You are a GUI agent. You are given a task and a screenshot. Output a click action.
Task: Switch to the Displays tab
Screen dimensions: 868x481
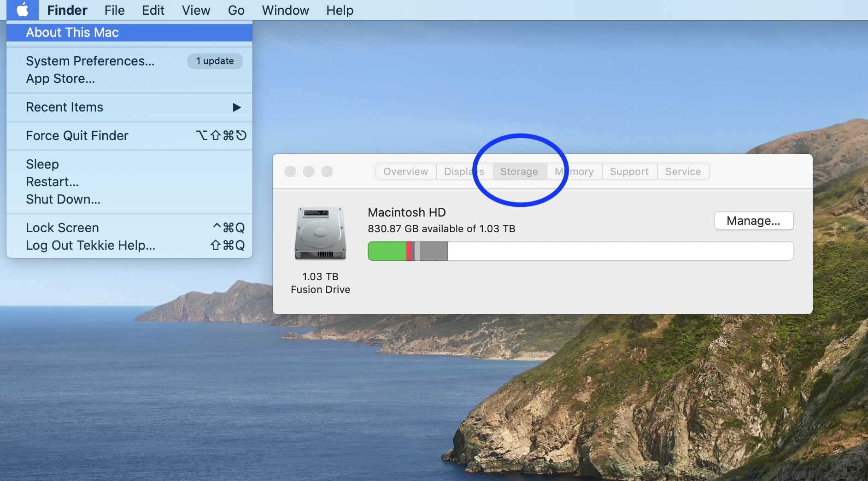point(464,171)
